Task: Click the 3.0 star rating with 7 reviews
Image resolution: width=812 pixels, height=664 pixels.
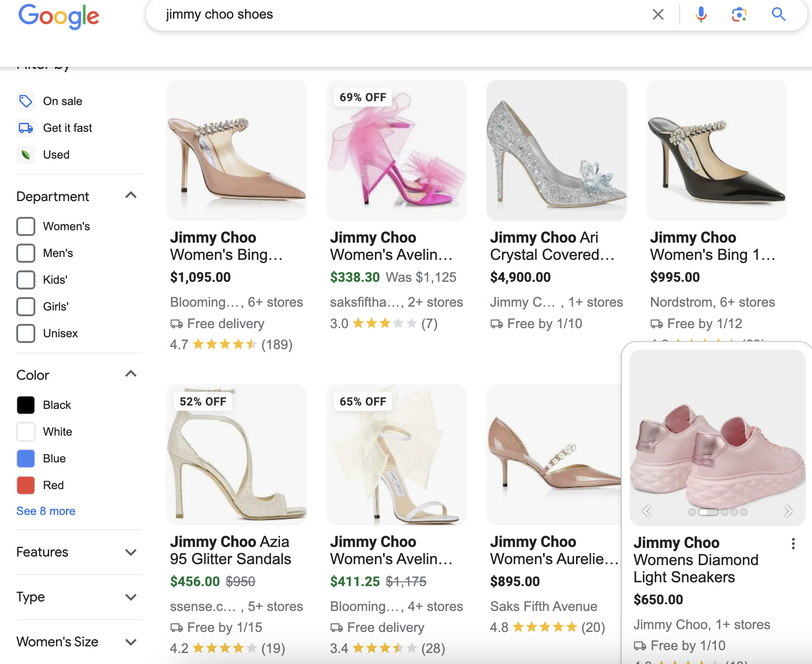Action: pyautogui.click(x=384, y=323)
